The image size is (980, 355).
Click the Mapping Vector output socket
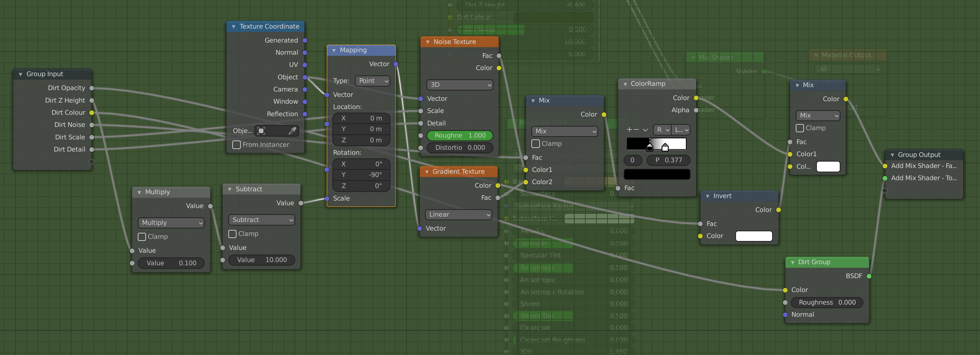(396, 64)
